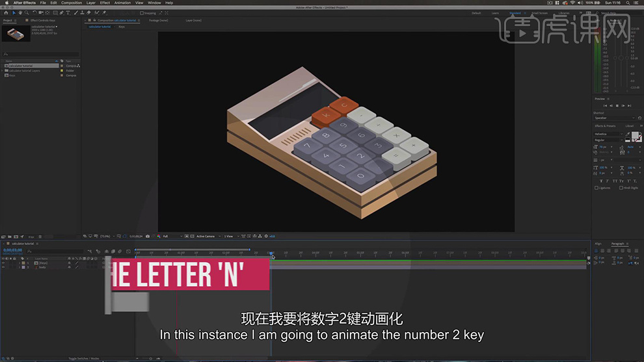Open the Composition menu
Screen dimensions: 644x362
(x=72, y=3)
